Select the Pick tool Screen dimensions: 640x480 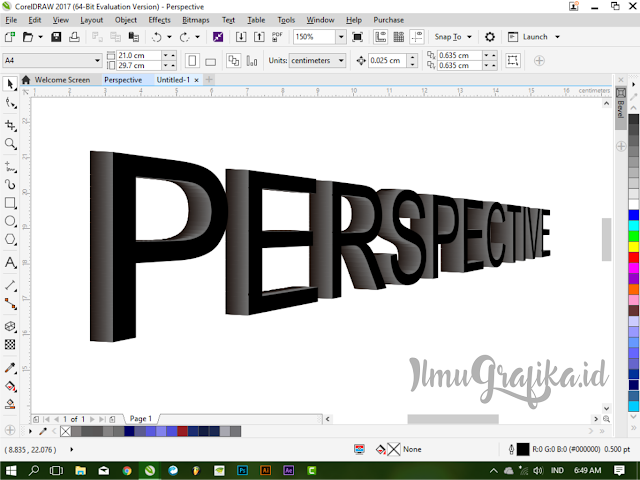pyautogui.click(x=10, y=84)
